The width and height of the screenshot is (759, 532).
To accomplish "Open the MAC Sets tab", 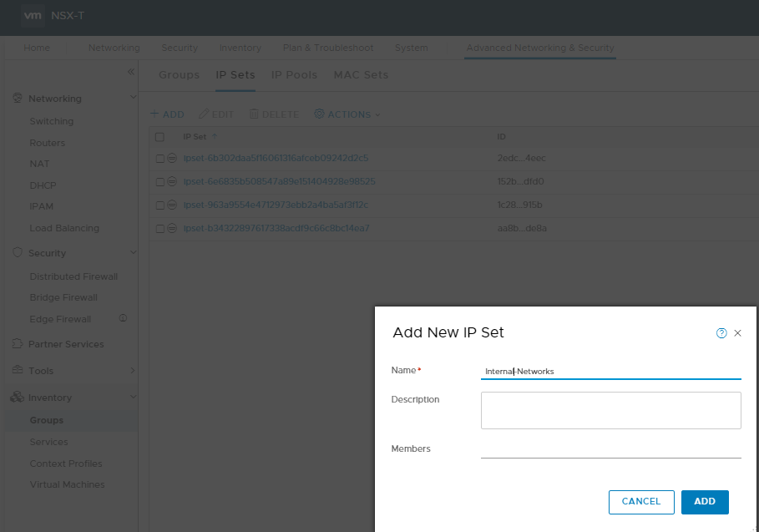I will 361,75.
